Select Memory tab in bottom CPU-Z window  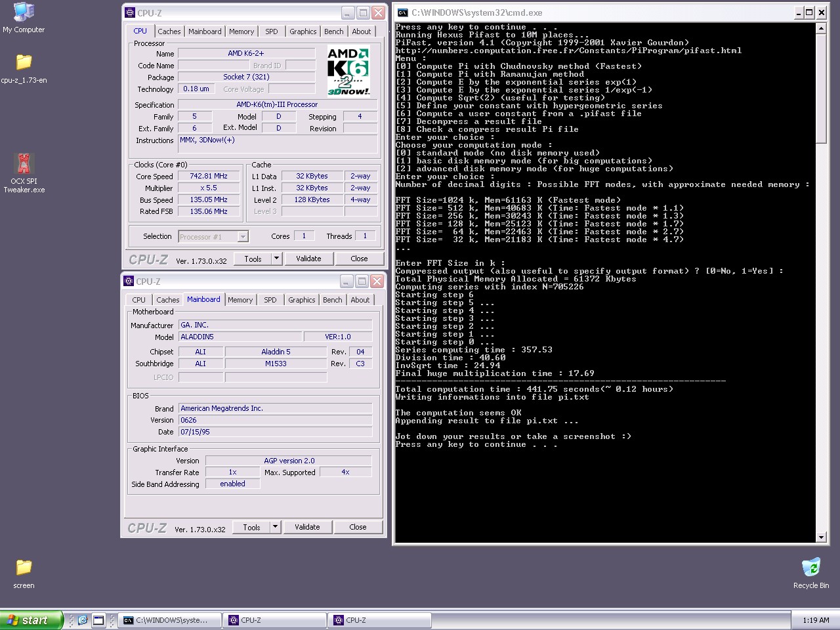tap(240, 300)
